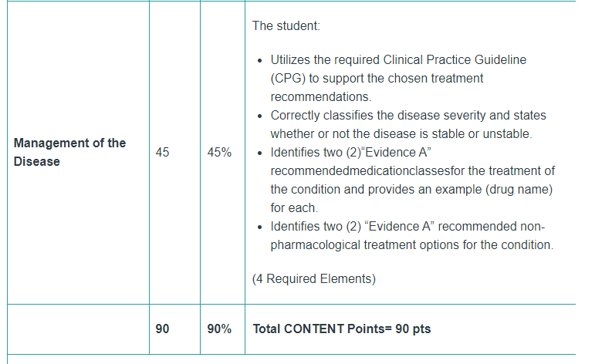Click the bold 90 total points cell

click(162, 329)
